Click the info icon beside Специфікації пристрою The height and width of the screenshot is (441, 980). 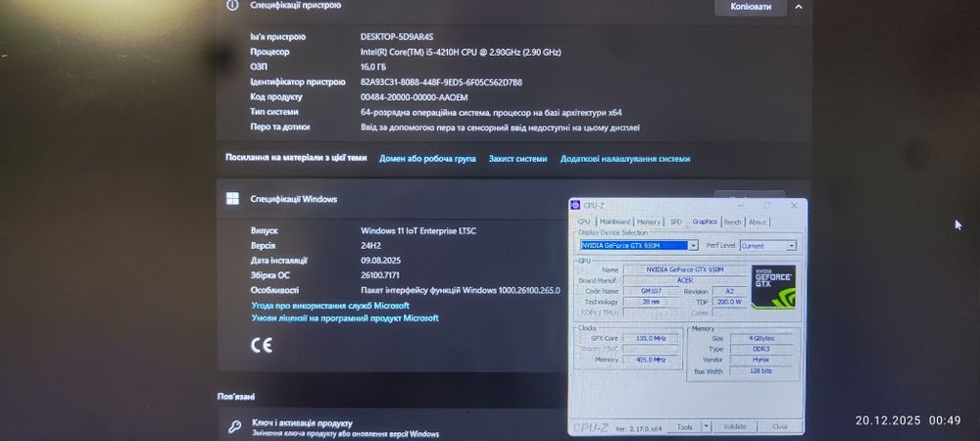click(x=232, y=5)
